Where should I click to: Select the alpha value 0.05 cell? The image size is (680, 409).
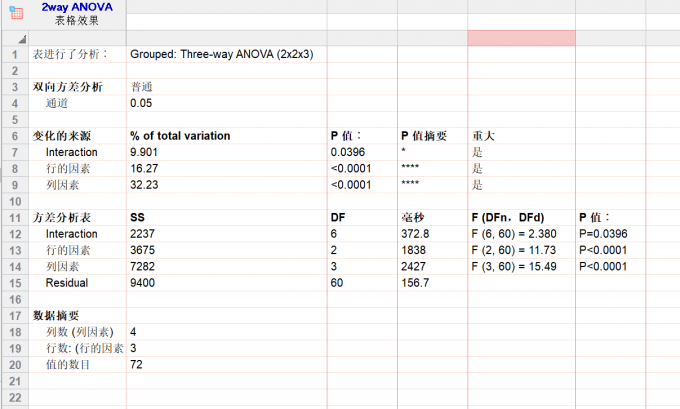point(142,103)
